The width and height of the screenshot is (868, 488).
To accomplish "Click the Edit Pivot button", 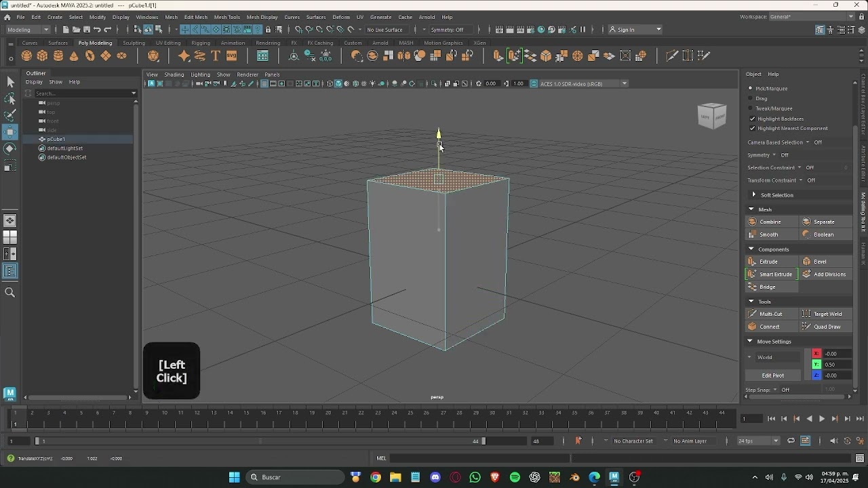I will [772, 375].
